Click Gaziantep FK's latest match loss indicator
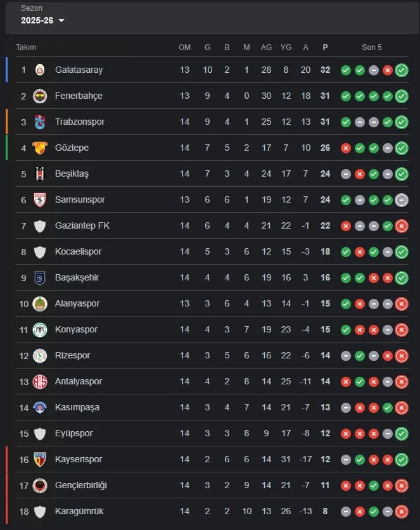420x530 pixels. tap(402, 225)
